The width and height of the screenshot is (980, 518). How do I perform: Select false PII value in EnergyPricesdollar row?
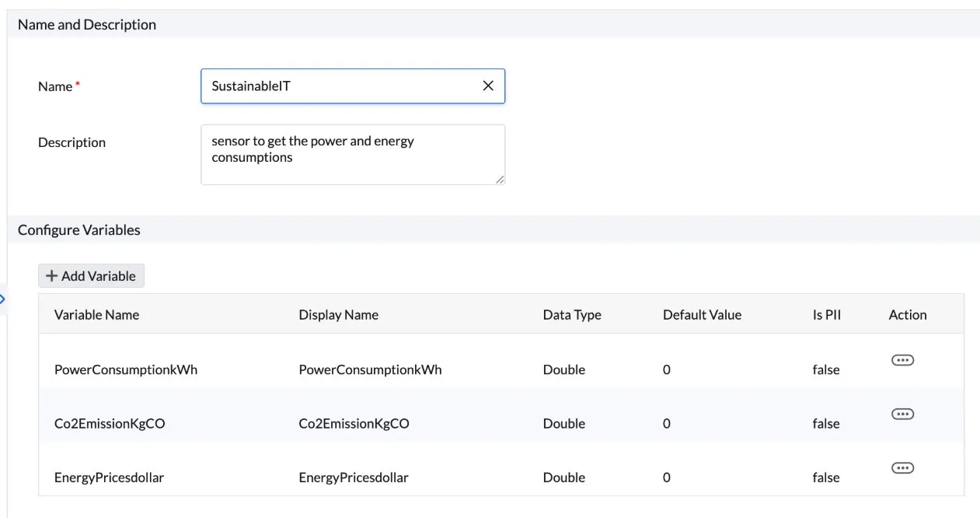pyautogui.click(x=826, y=478)
